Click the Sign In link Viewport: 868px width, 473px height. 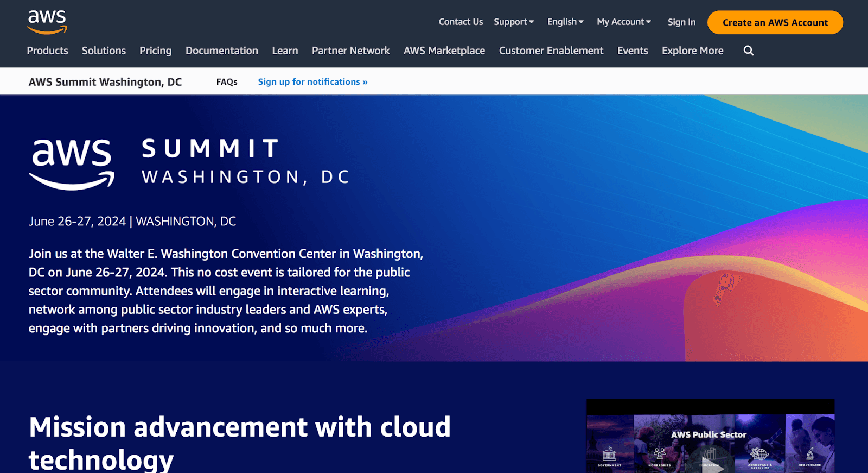point(681,22)
